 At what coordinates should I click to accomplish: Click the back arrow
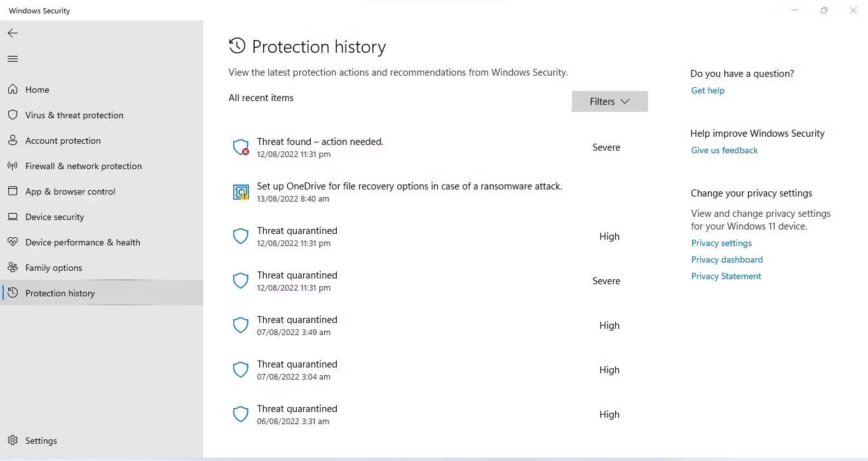pos(13,33)
